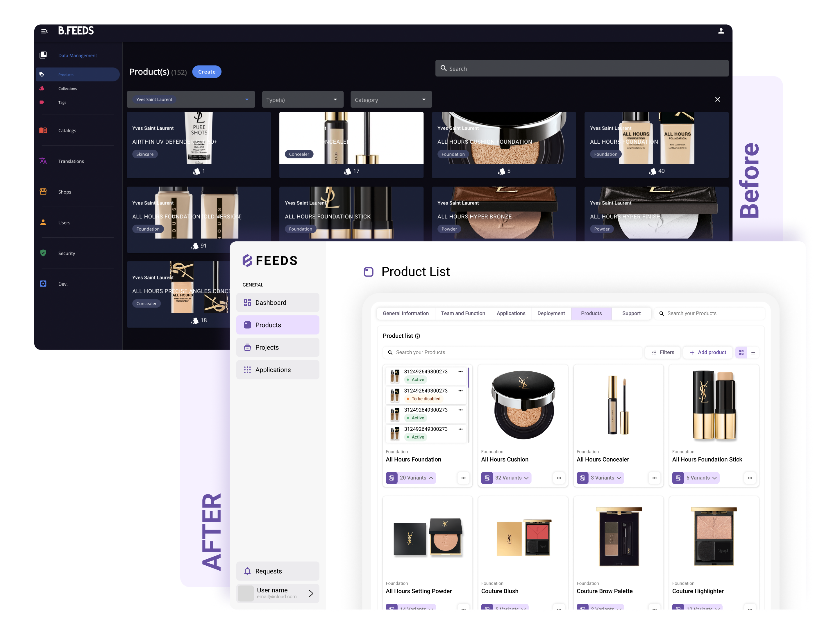The image size is (840, 634).
Task: Open the Security shield icon
Action: coord(43,253)
